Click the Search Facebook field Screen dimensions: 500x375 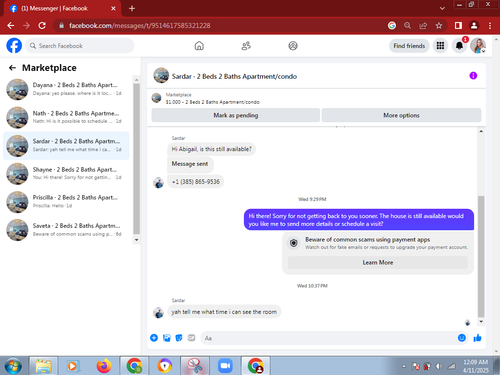click(x=80, y=46)
